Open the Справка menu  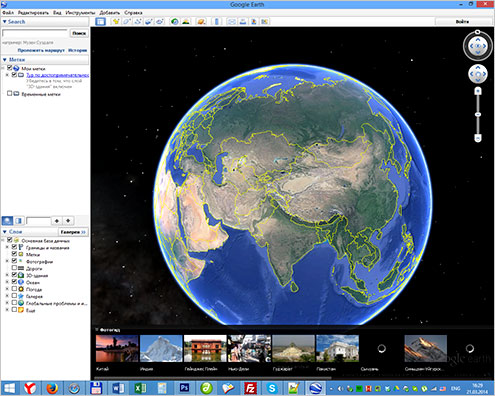click(133, 13)
